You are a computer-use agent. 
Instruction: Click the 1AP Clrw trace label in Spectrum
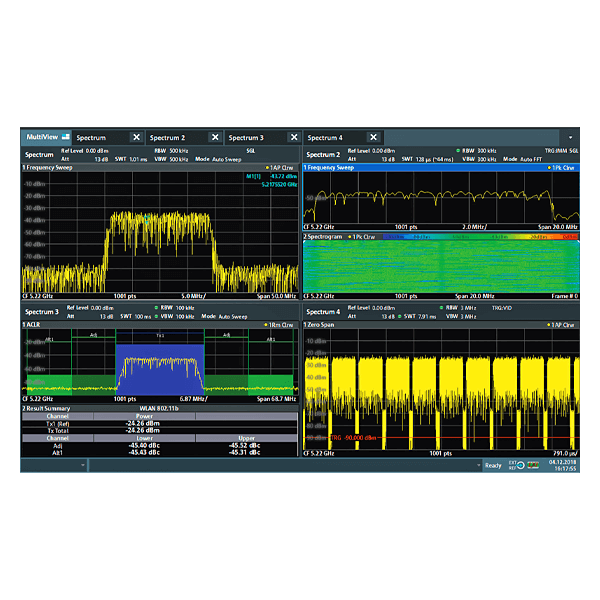coord(279,168)
